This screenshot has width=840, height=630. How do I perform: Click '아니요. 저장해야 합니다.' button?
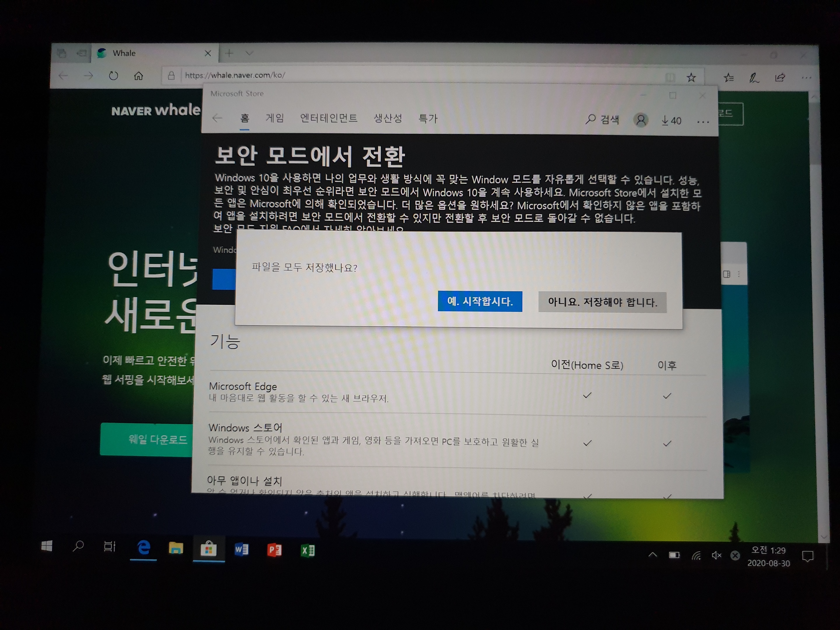602,302
